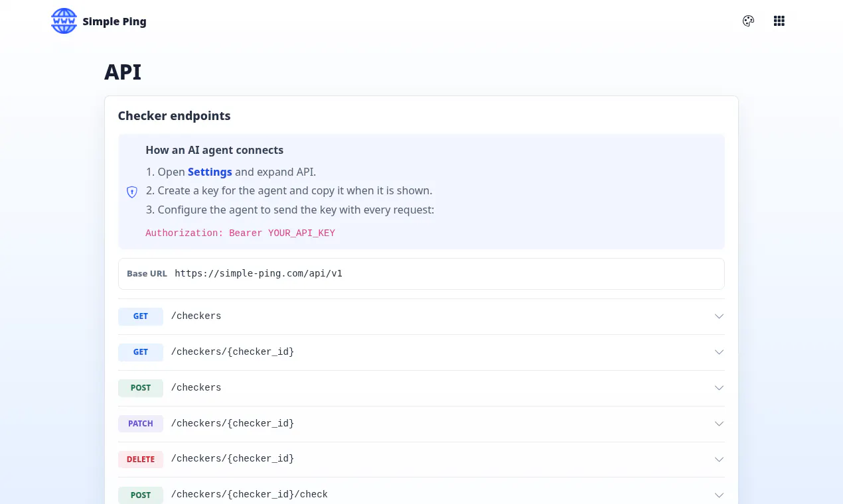843x504 pixels.
Task: Expand the GET /checkers endpoint chevron
Action: coord(719,316)
